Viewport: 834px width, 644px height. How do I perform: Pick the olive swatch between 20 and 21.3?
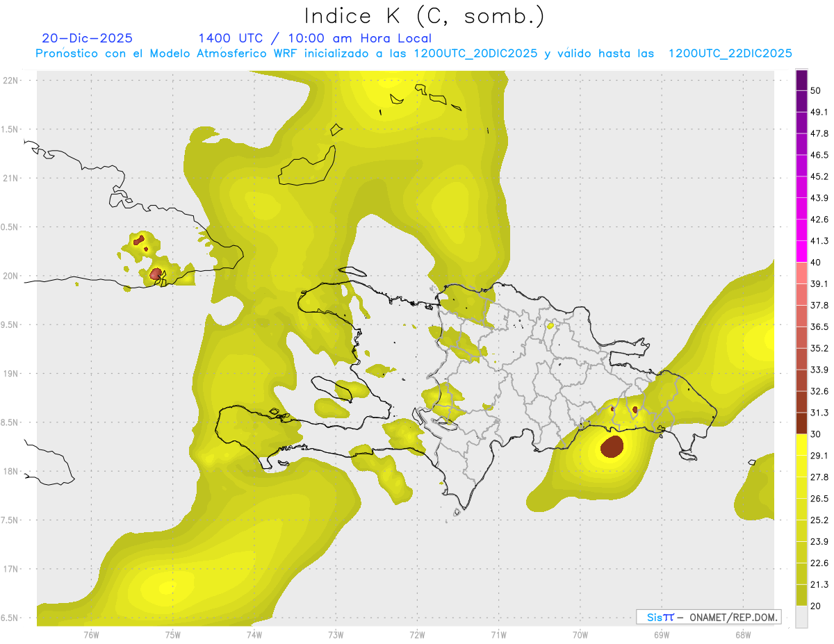click(801, 595)
